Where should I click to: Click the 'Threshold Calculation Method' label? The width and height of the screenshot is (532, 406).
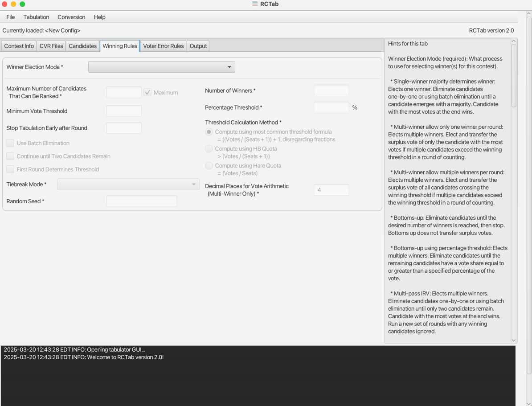coord(243,123)
